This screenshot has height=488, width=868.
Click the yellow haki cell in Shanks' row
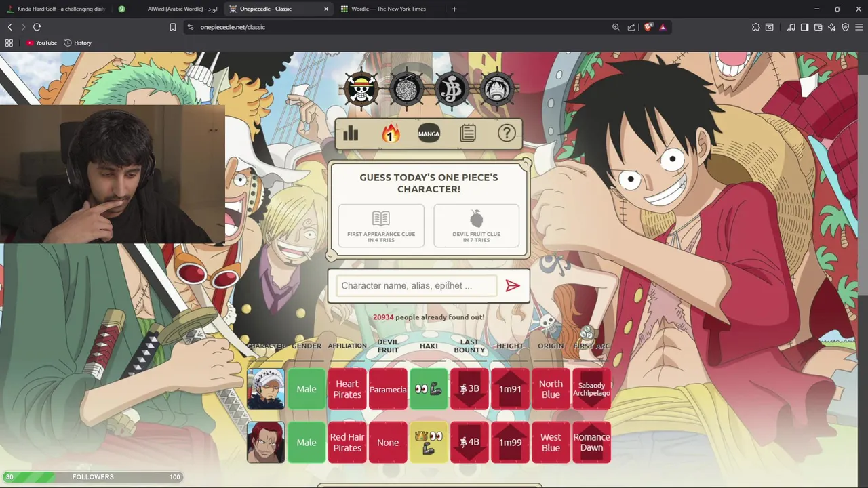tap(429, 442)
